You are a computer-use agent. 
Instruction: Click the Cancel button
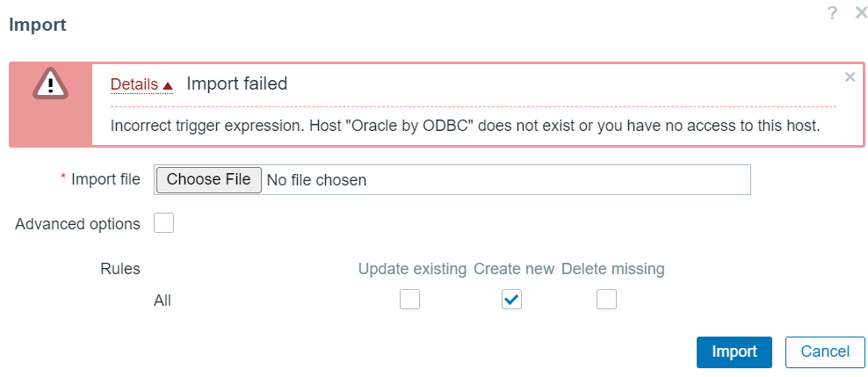pyautogui.click(x=825, y=352)
